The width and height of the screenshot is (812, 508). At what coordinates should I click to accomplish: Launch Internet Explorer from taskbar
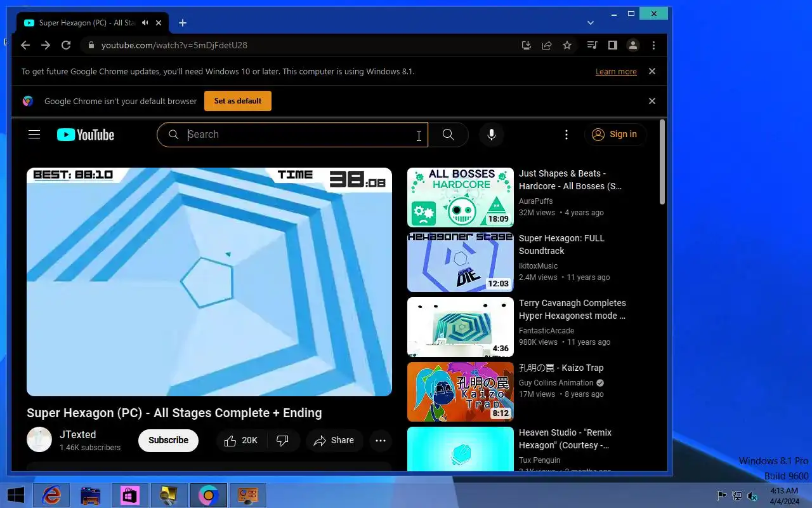[x=51, y=495]
